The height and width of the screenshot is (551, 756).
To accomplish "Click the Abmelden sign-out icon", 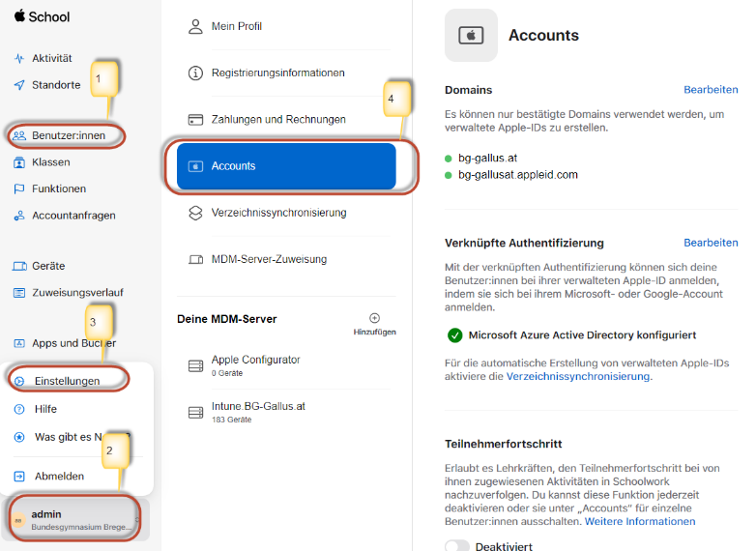I will 19,476.
